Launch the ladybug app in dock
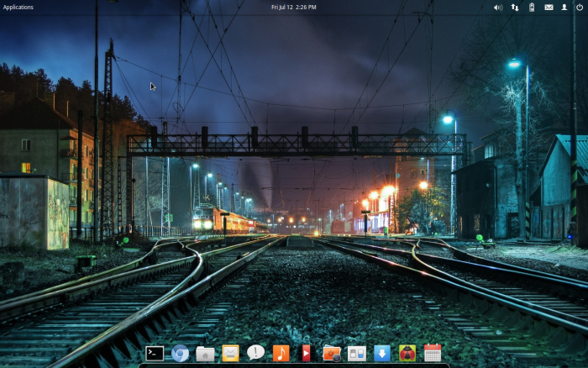The height and width of the screenshot is (368, 588). click(x=407, y=354)
